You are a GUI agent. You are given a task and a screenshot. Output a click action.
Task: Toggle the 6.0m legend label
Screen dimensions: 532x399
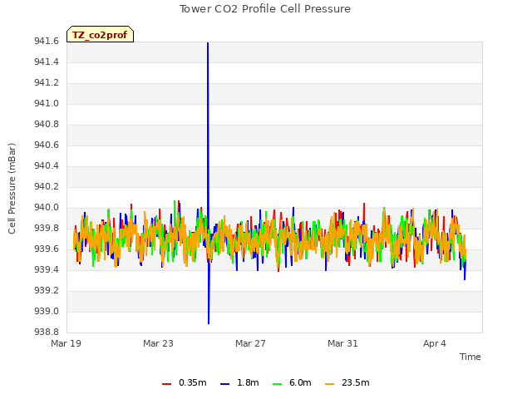(300, 382)
